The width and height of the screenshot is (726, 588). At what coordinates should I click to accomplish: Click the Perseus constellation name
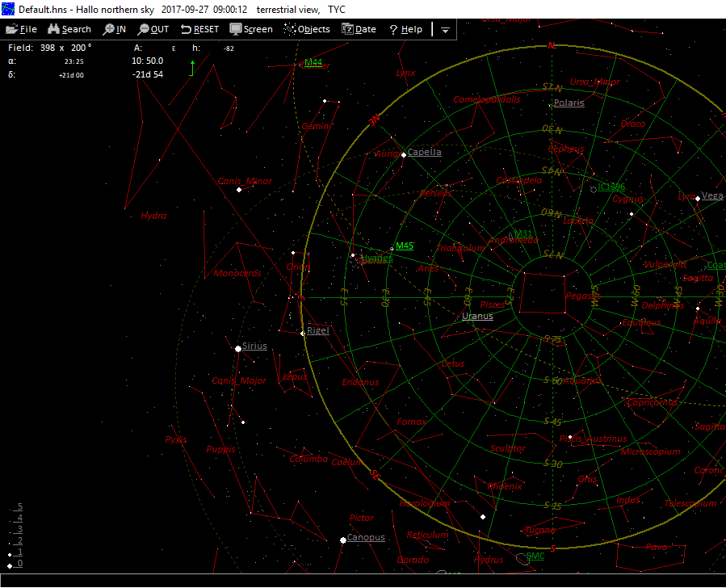[x=435, y=193]
